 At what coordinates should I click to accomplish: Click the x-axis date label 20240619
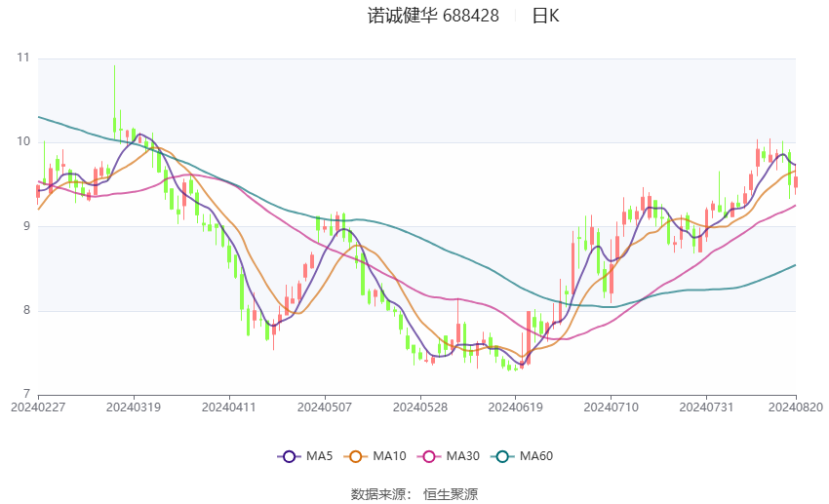(516, 407)
